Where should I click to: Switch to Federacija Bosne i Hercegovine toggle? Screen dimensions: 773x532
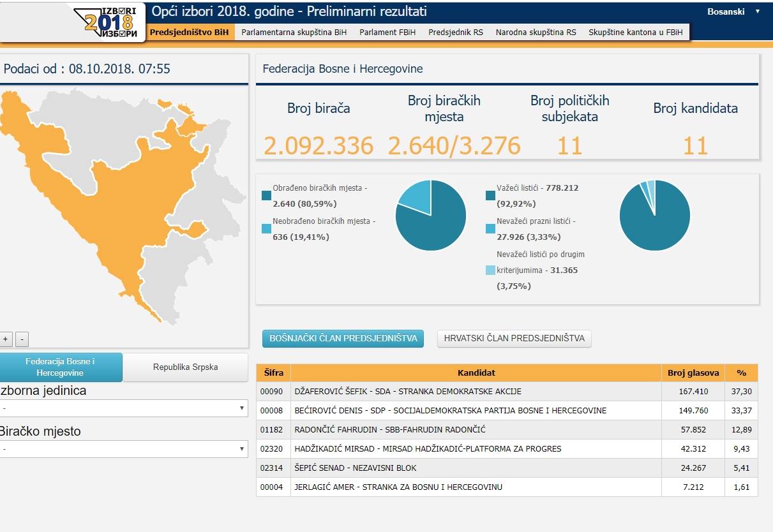point(60,367)
